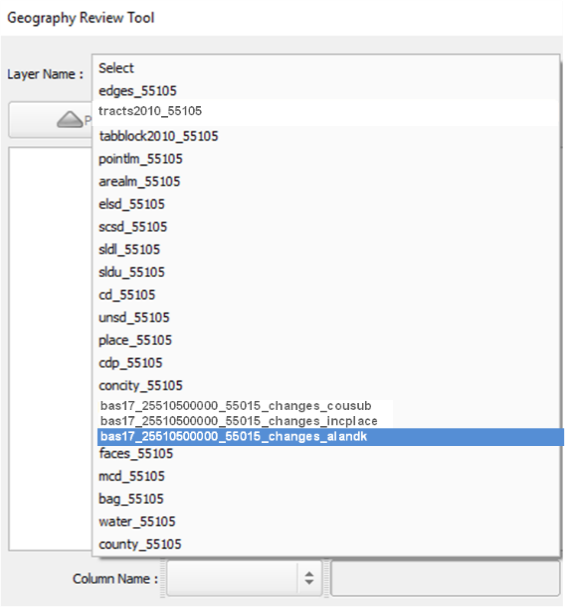
Task: Choose pointlm_55105 from layer list
Action: tap(326, 159)
